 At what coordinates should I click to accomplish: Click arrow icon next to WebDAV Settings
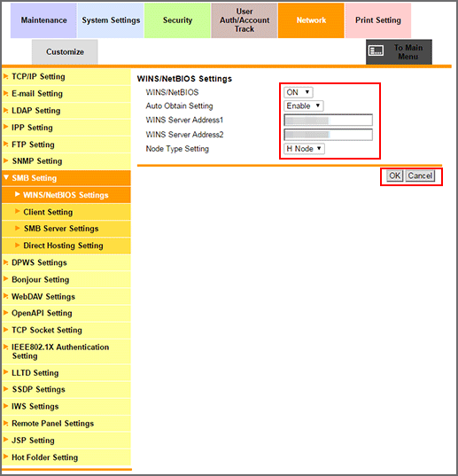click(6, 296)
